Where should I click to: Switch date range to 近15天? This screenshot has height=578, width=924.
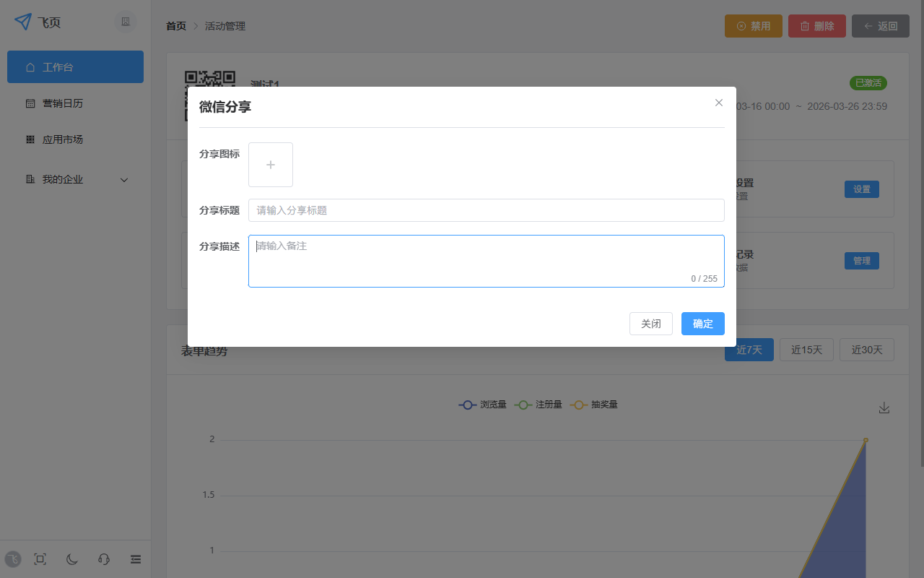pos(806,349)
